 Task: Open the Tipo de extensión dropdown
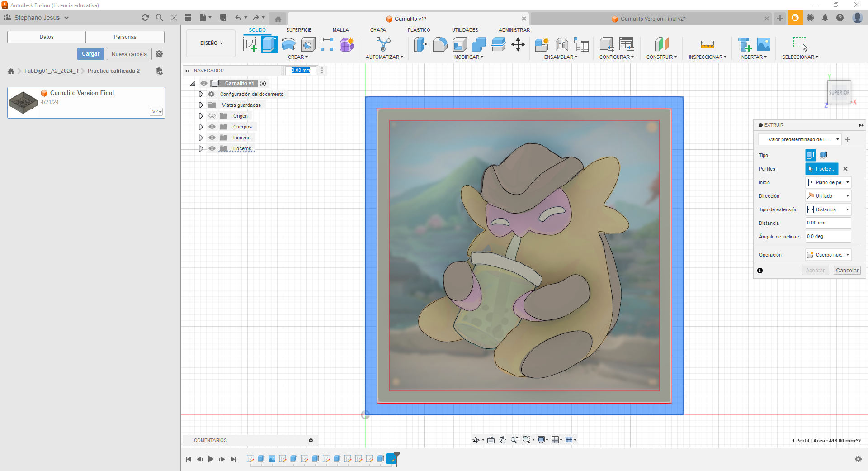click(x=828, y=209)
